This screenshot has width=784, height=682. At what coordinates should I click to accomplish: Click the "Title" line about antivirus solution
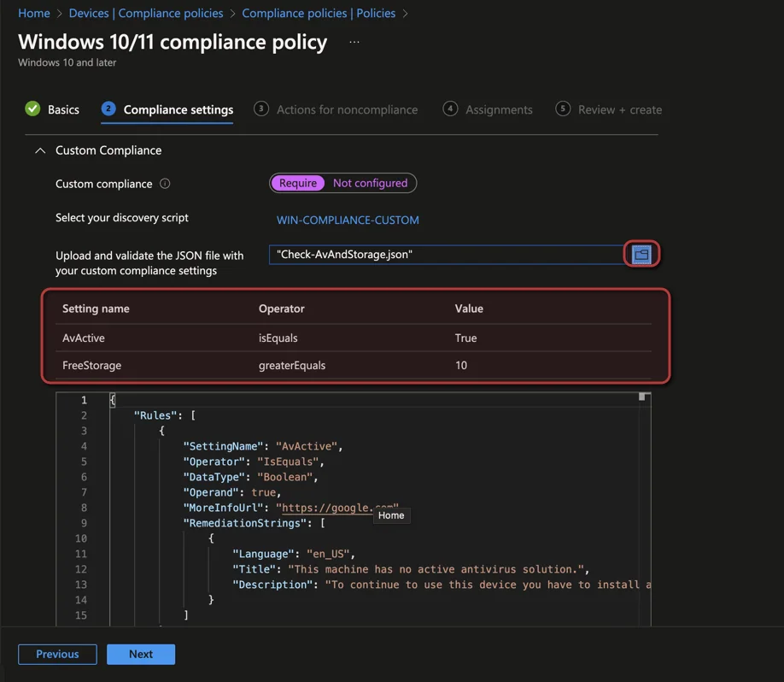pos(411,569)
